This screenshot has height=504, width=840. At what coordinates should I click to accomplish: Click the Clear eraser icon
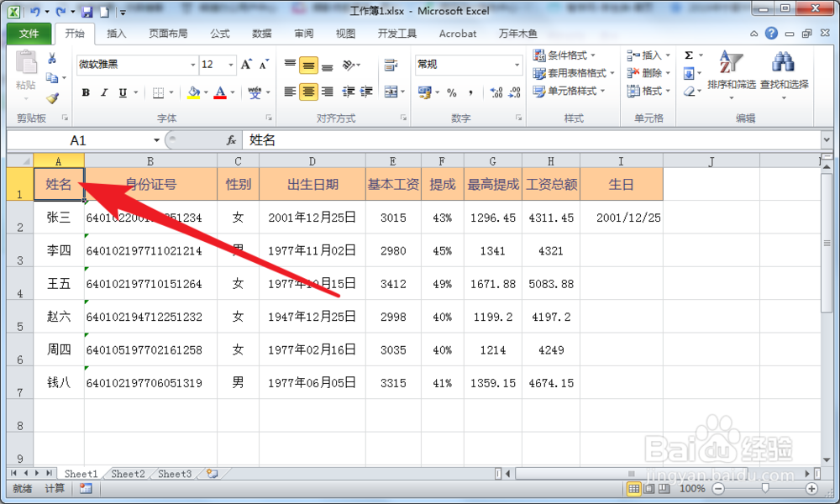click(689, 92)
